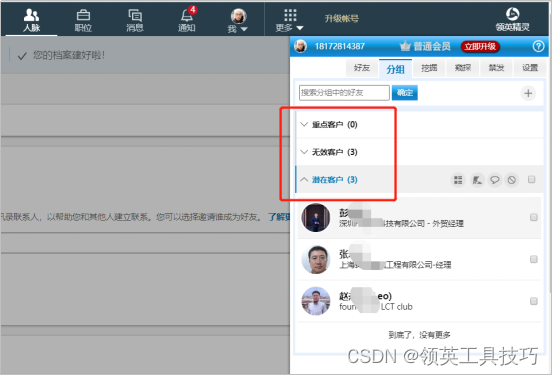Click the speech bubble message icon
553x376 pixels.
(x=494, y=180)
